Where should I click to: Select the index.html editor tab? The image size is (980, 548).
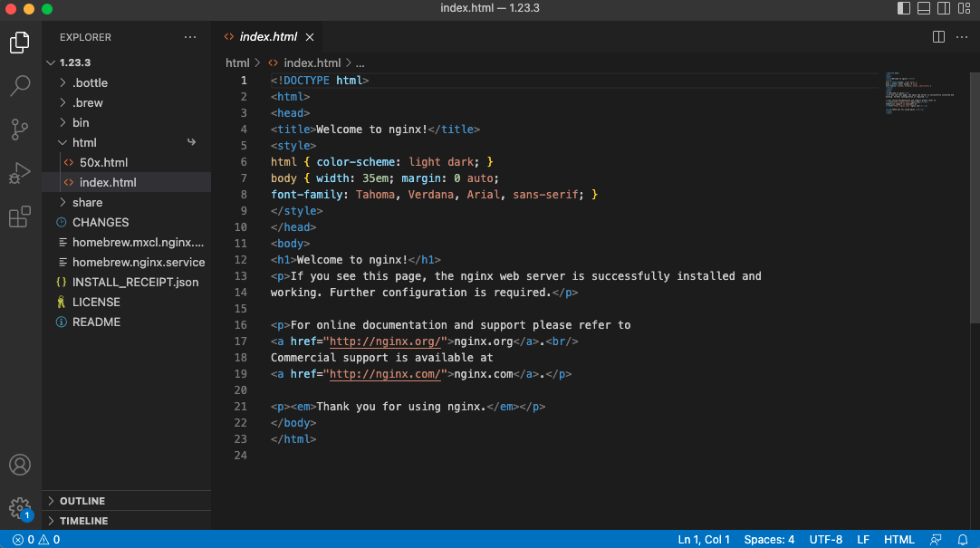pyautogui.click(x=268, y=37)
